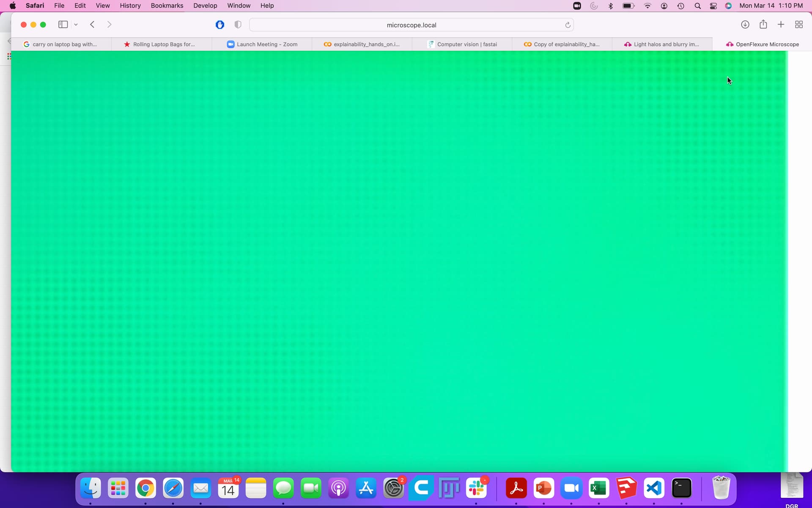Screen dimensions: 812x508
Task: Open the Window menu
Action: (x=239, y=6)
